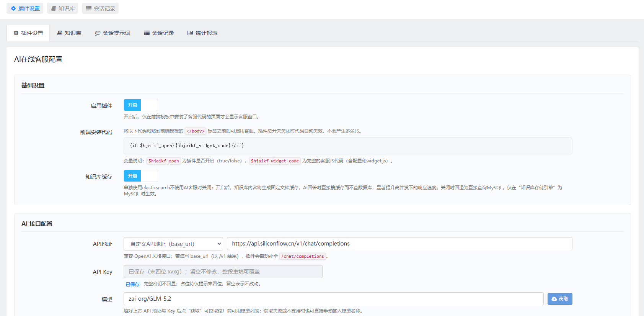The height and width of the screenshot is (316, 644).
Task: Click the $hjaikf_widget_code variable label
Action: tap(275, 161)
